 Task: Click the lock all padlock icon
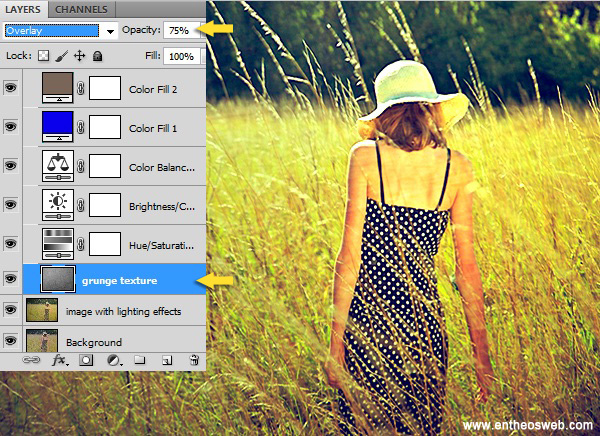click(98, 58)
